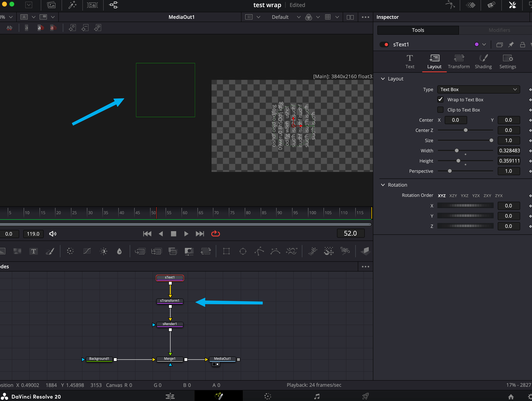Open the grid guides dropdown arrow

337,17
